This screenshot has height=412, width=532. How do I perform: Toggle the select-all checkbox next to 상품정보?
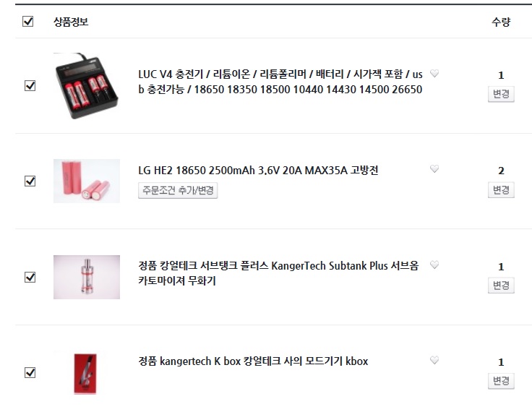pos(27,22)
